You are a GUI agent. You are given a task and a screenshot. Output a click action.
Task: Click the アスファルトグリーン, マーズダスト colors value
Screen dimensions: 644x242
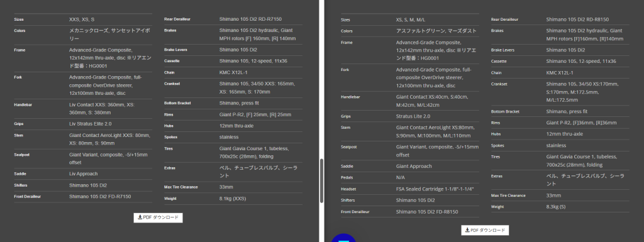point(436,31)
